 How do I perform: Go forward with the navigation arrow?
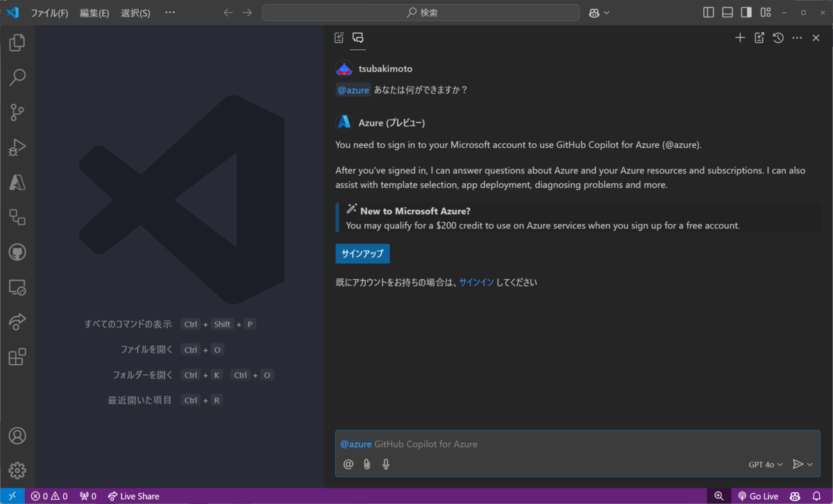point(247,12)
